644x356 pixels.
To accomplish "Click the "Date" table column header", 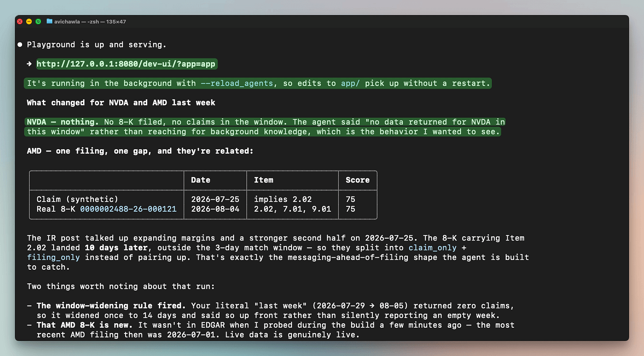I will [200, 180].
